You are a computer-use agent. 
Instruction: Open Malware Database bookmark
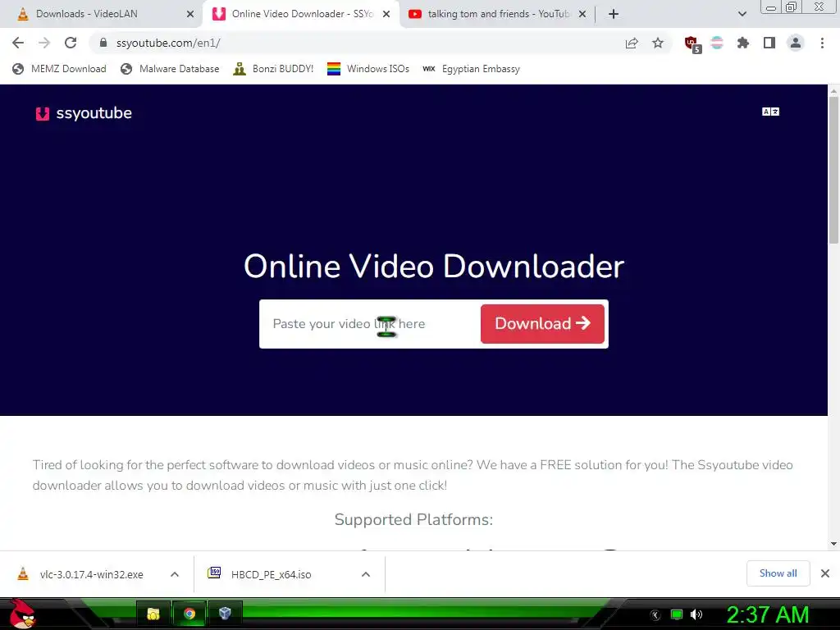(x=170, y=69)
